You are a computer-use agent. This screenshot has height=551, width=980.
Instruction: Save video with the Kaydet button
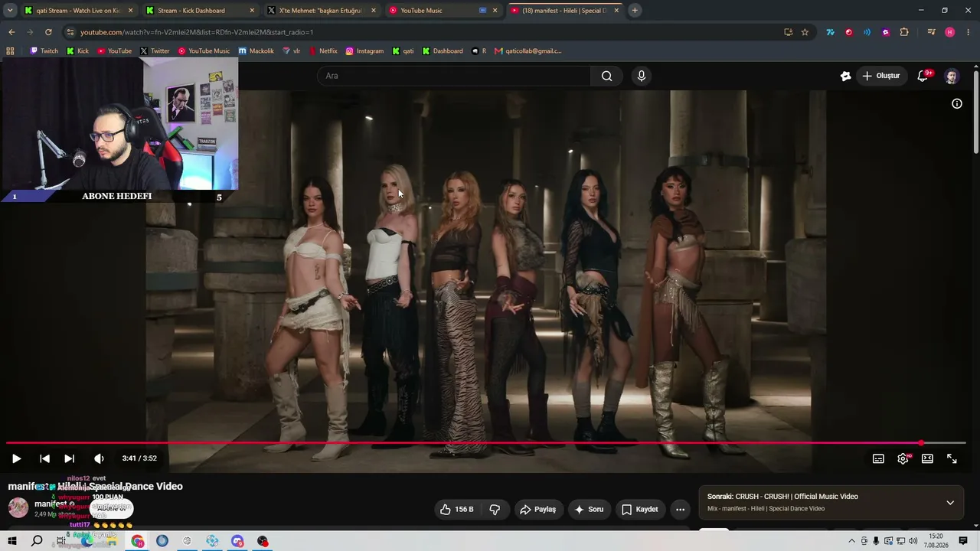coord(639,509)
